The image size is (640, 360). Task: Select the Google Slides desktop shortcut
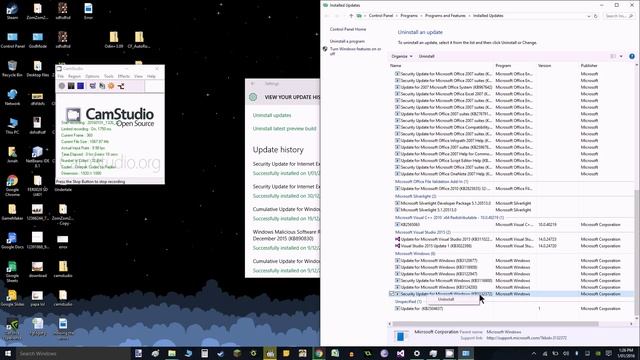pyautogui.click(x=12, y=298)
